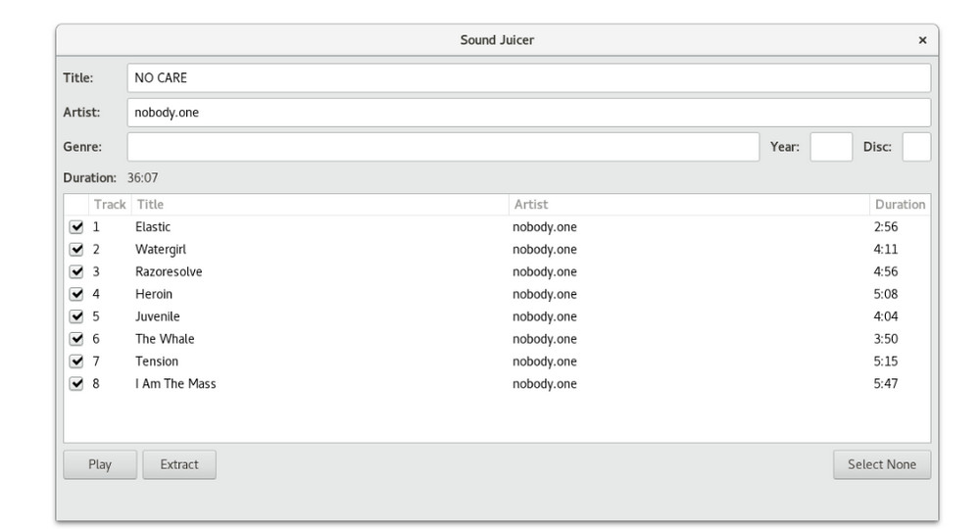Screen dimensions: 980x531
Task: Select the Heroin track title
Action: (x=154, y=294)
